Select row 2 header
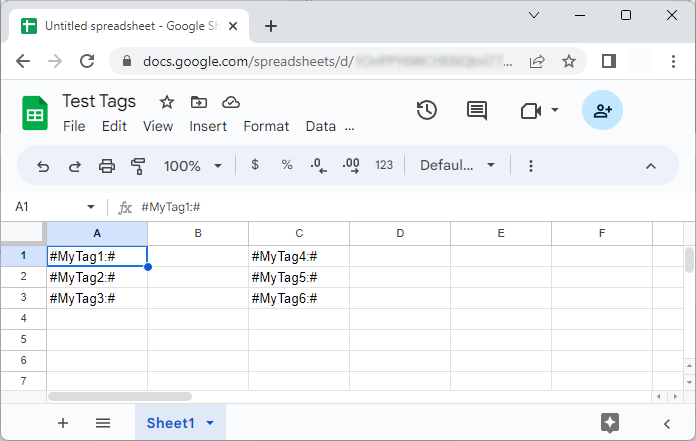The image size is (696, 441). click(x=24, y=277)
